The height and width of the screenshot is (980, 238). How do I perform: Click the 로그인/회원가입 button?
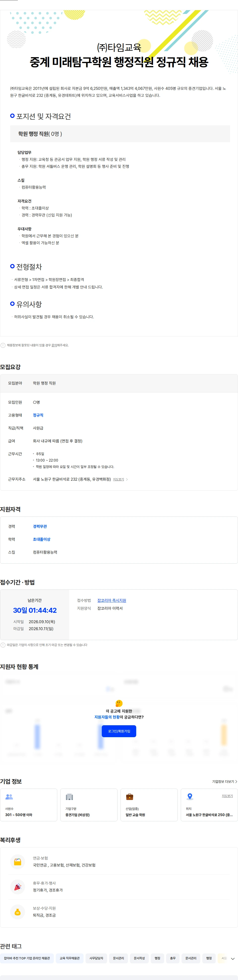119,731
